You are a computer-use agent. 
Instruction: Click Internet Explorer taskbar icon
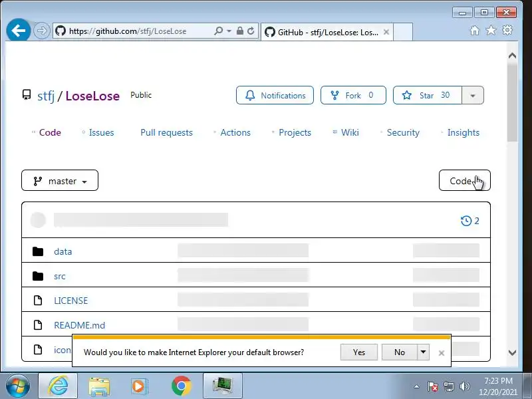(x=58, y=386)
